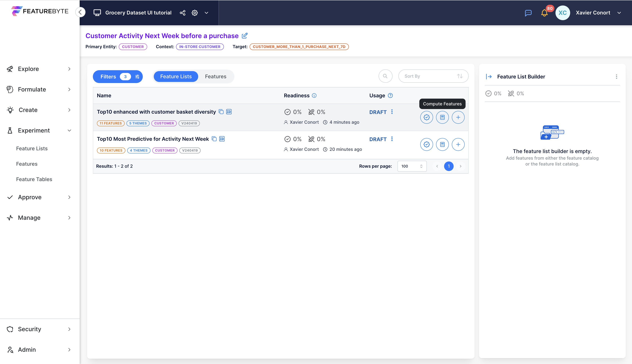
Task: Click the V240419 tag in Top10 enhanced row
Action: coord(189,123)
